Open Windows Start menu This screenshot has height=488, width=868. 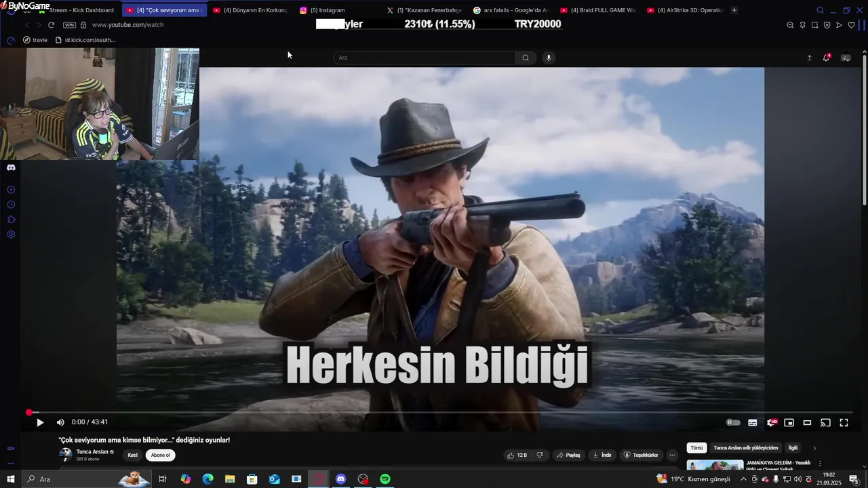(11, 479)
